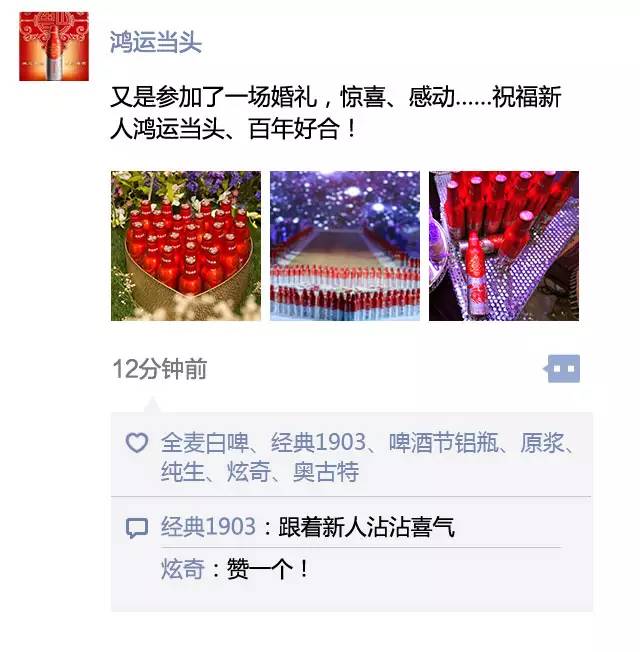
Task: Click the heart likes icon
Action: point(137,442)
